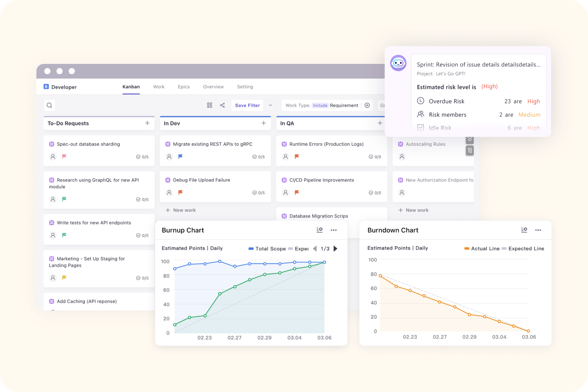Click the search magnifier icon

click(49, 106)
